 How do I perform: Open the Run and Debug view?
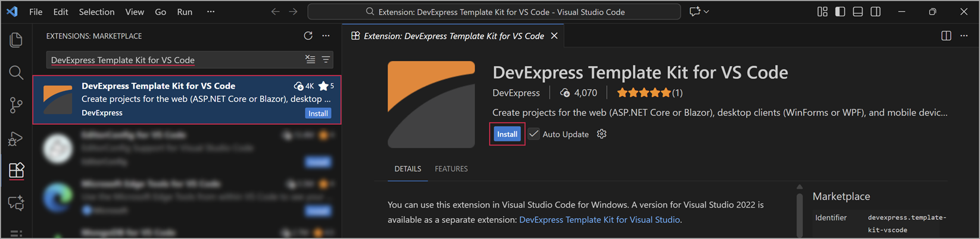click(16, 138)
